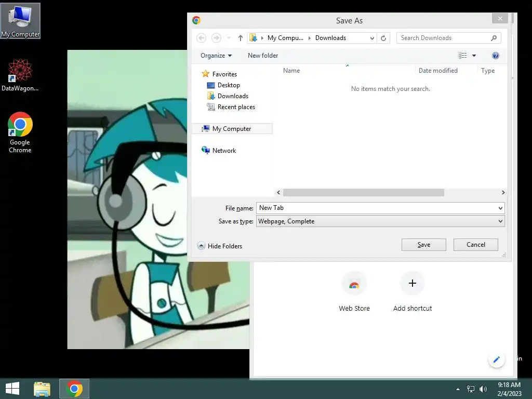
Task: Click the scroll left arrow
Action: tap(278, 193)
